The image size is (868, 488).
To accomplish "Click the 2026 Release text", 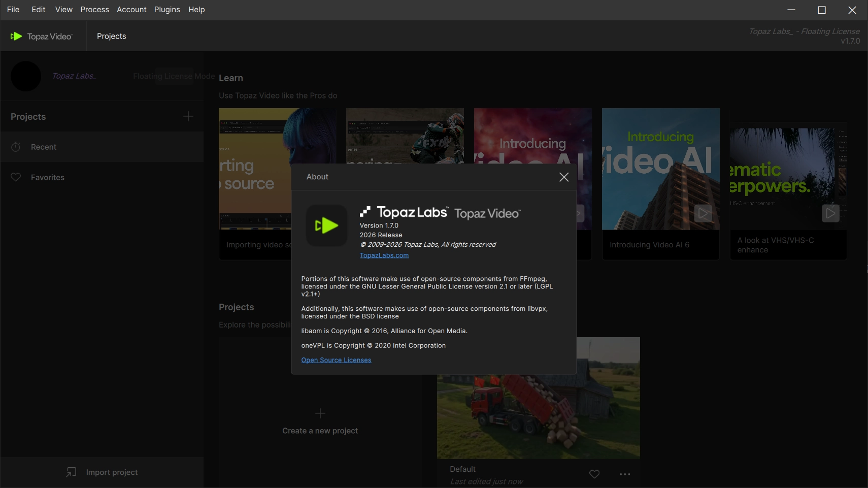I will 381,235.
